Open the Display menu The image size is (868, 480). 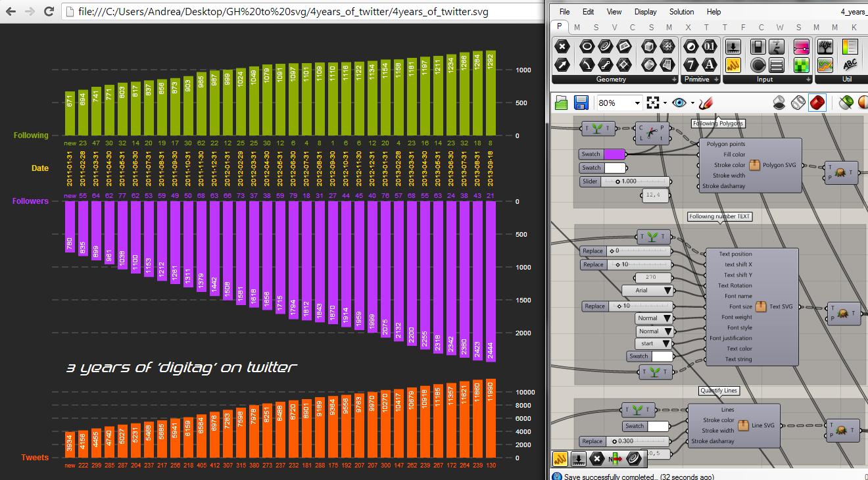pos(645,12)
